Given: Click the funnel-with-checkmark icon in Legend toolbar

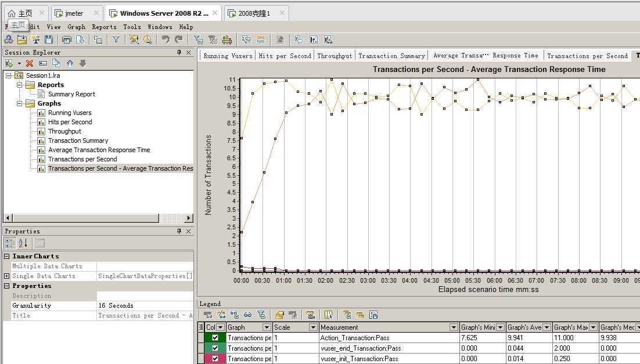Looking at the screenshot, I should [261, 315].
